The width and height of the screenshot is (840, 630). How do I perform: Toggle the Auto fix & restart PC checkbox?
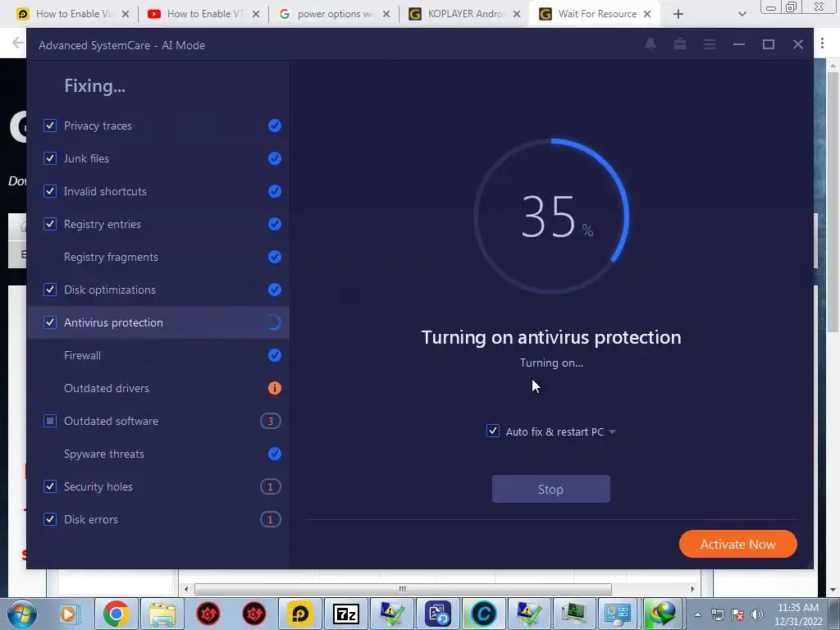tap(493, 431)
